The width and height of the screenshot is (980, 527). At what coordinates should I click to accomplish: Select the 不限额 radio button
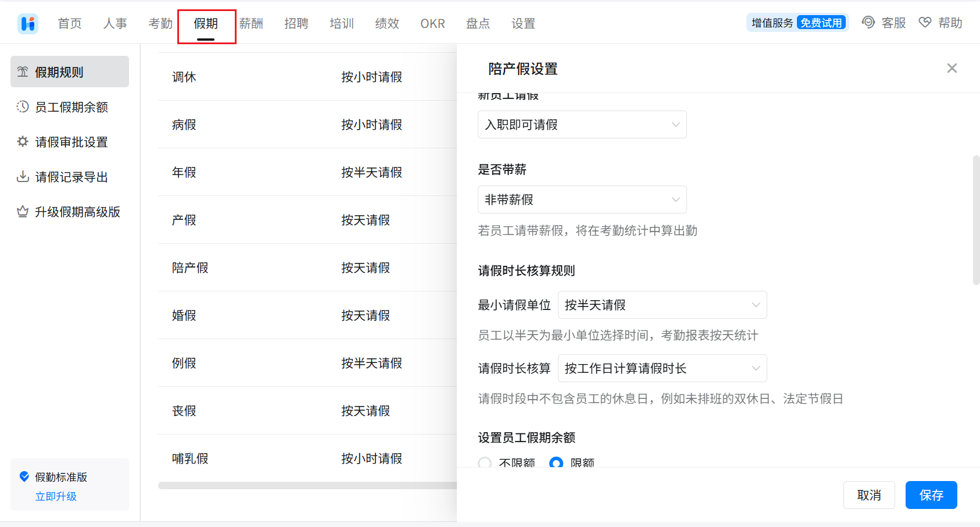click(485, 462)
